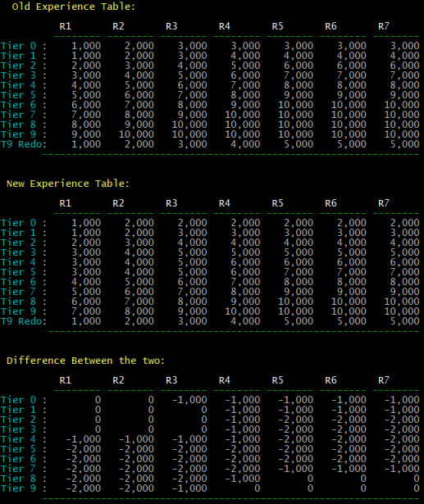Screen dimensions: 424x504
Task: Select the "Tier 6" row label in Difference table
Action: coord(18,459)
